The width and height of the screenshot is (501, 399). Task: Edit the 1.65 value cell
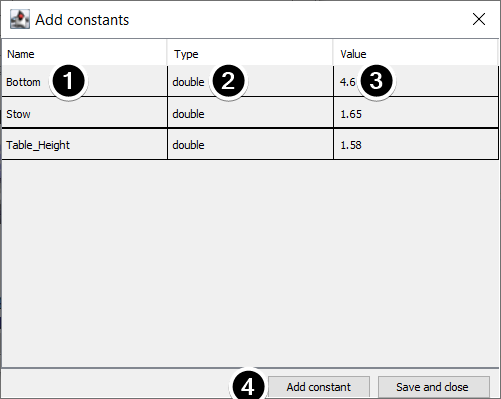416,113
